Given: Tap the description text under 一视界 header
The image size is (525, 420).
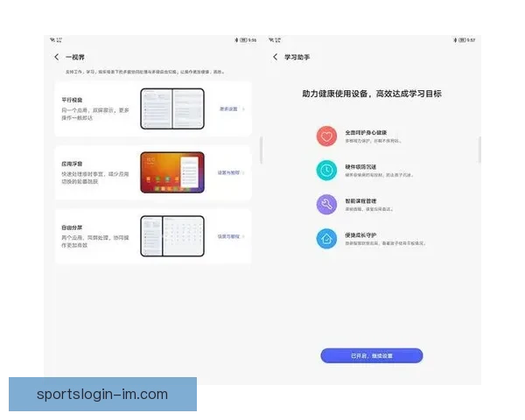Looking at the screenshot, I should (x=144, y=72).
